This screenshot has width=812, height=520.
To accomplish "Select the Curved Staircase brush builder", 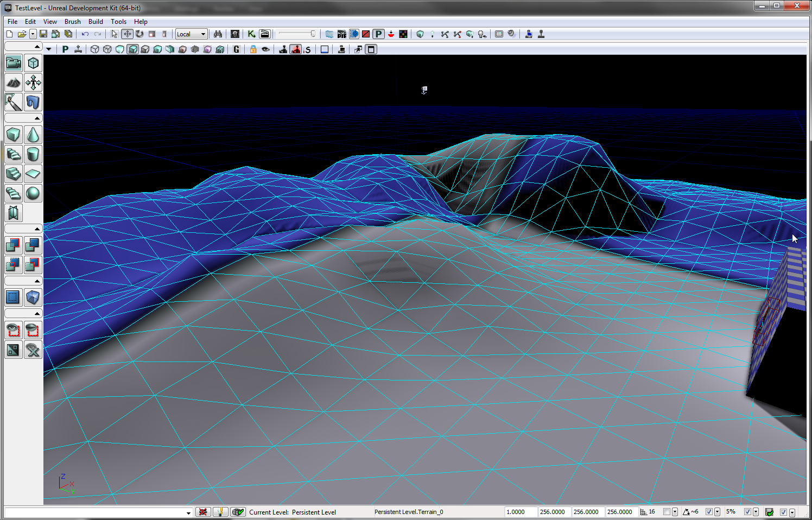I will click(14, 154).
